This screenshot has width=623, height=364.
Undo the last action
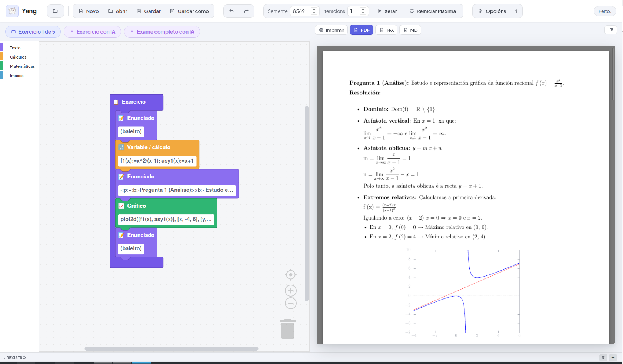[231, 11]
